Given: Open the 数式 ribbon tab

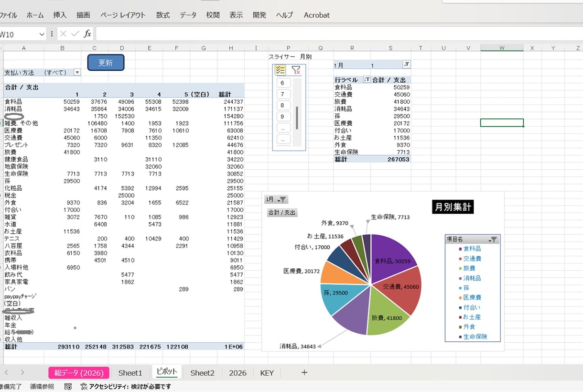Looking at the screenshot, I should [x=163, y=15].
